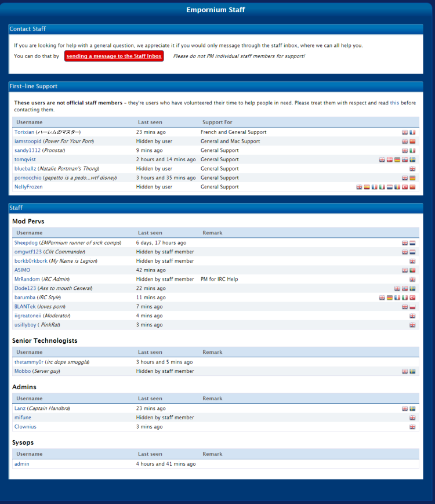Click the Chinese flag in iamstoopid's row
Image resolution: width=435 pixels, height=504 pixels.
pos(412,142)
